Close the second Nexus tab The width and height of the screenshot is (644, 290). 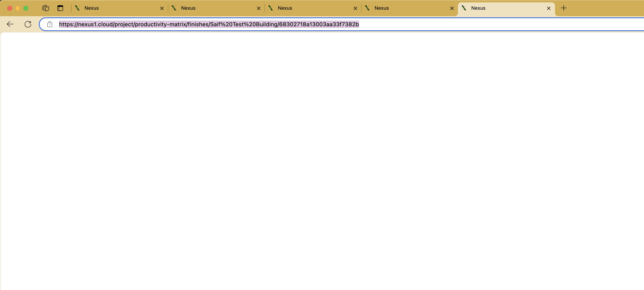259,8
